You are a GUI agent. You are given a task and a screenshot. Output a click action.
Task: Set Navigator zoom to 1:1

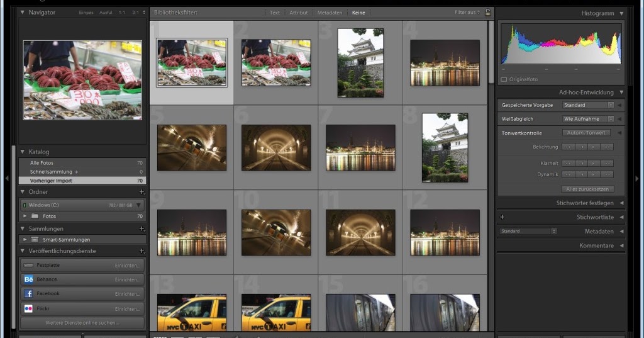122,13
